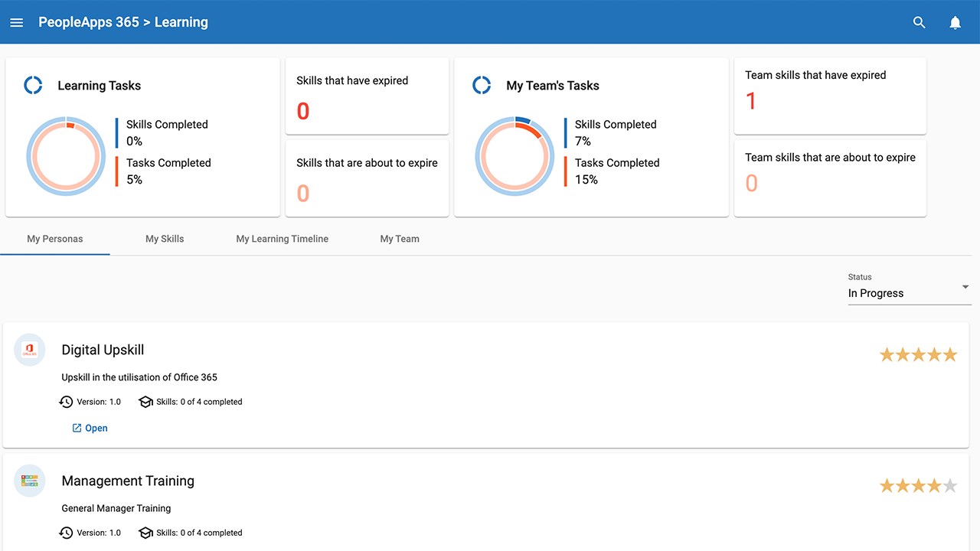Rate Digital Upskill one star
Image resolution: width=980 pixels, height=551 pixels.
pos(887,354)
